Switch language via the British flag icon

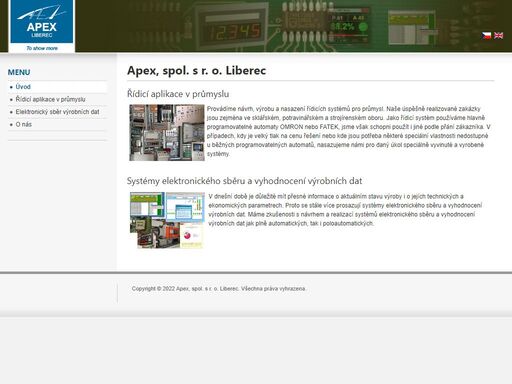tap(498, 35)
